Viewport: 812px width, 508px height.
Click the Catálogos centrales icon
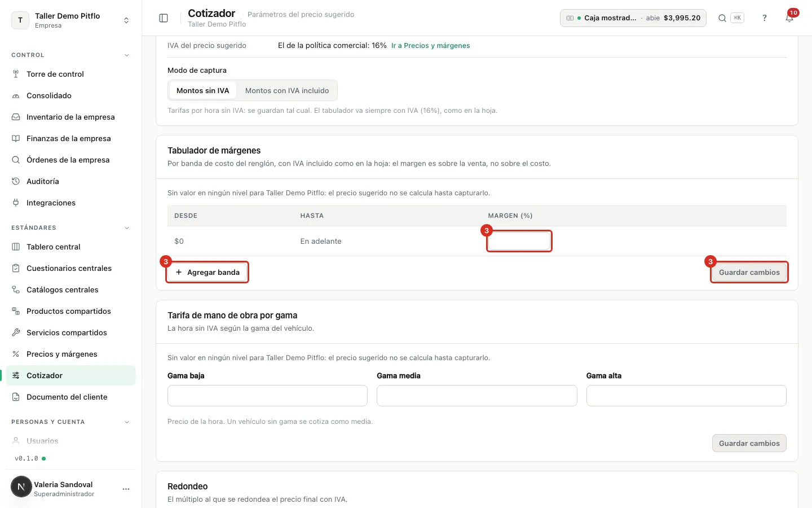tap(16, 290)
